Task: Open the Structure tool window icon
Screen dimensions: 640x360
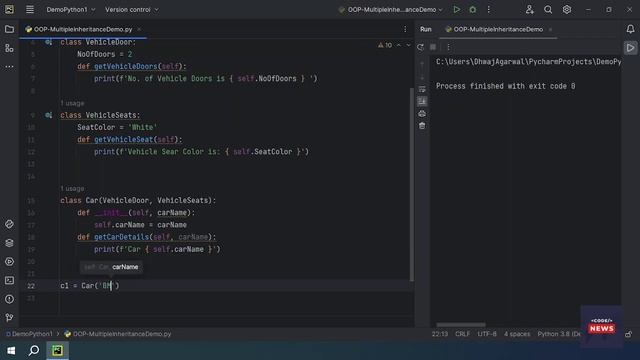Action: pos(9,48)
